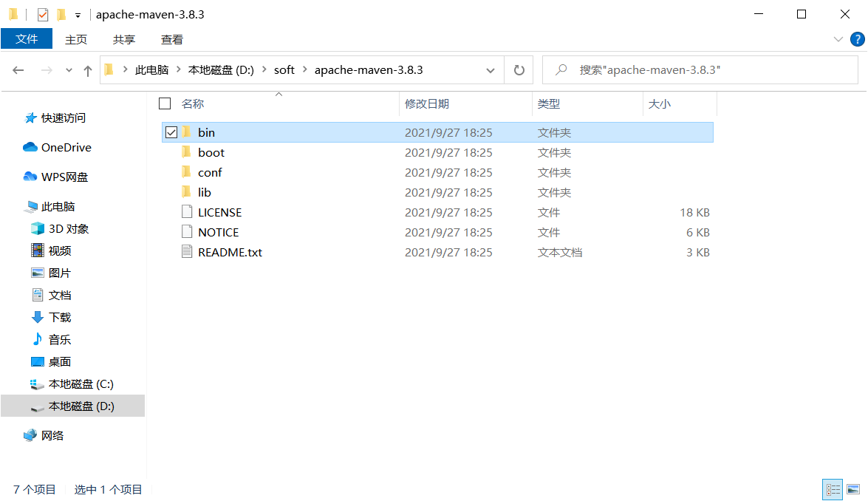
Task: Click the conf folder icon
Action: [x=187, y=171]
